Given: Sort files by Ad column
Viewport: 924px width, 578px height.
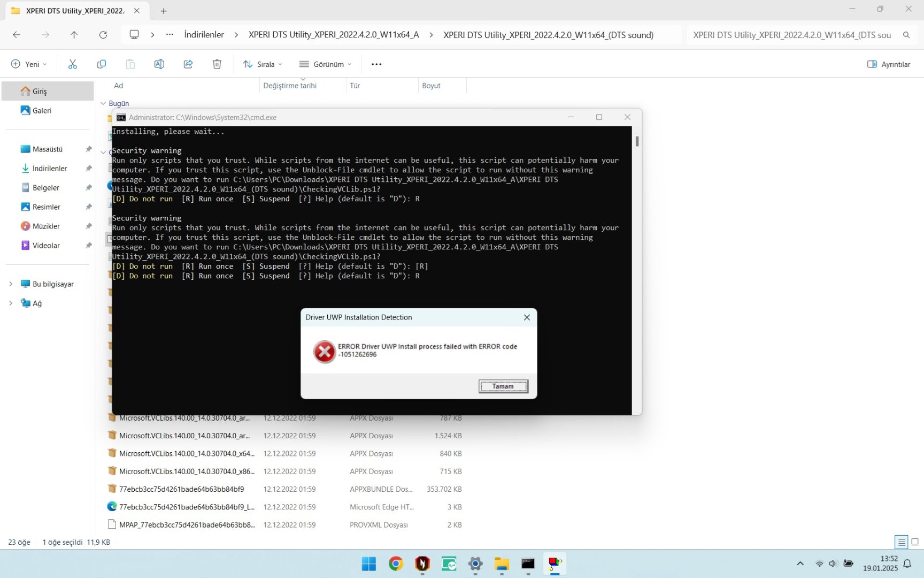Looking at the screenshot, I should (x=118, y=86).
